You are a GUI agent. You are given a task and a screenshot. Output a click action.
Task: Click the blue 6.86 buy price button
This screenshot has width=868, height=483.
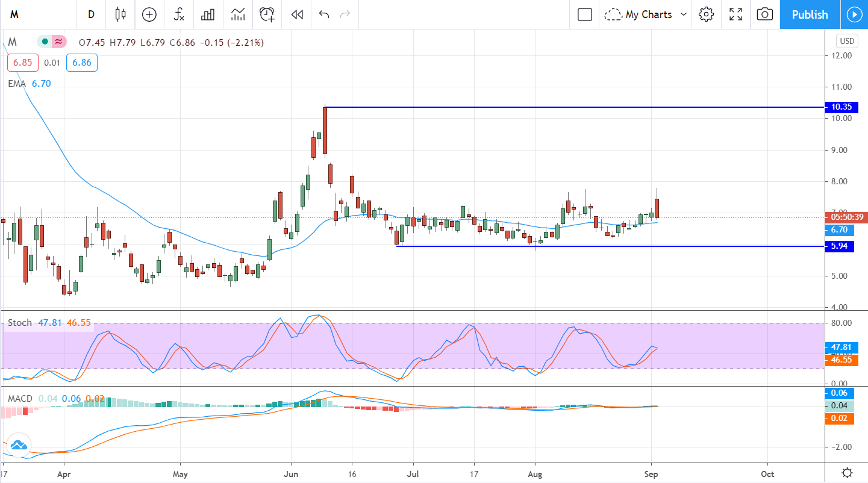pyautogui.click(x=81, y=63)
